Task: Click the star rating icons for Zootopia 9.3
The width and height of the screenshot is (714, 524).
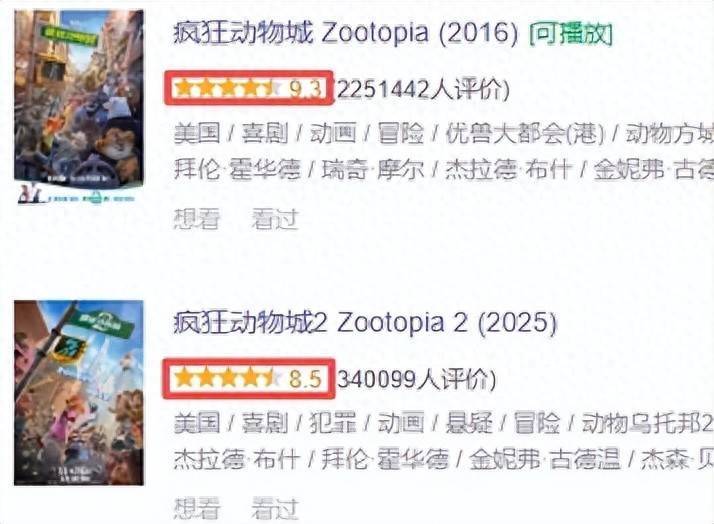Action: pyautogui.click(x=229, y=88)
